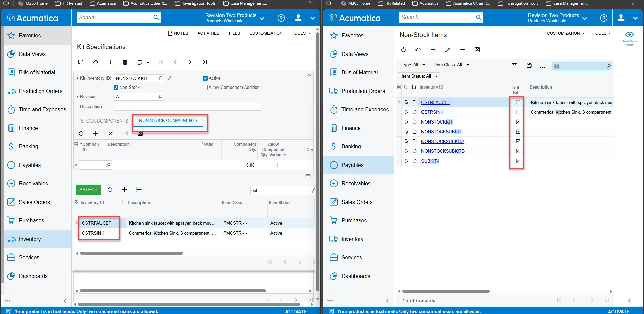Check Is a Kit for CSTRFAUCET
The width and height of the screenshot is (644, 314).
518,102
